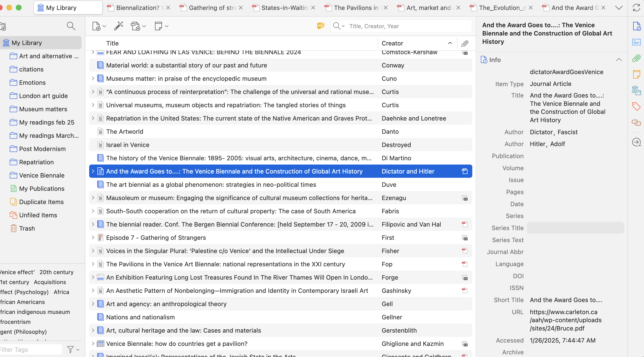This screenshot has width=644, height=357.
Task: Click the Sync with zotero.org icon
Action: [x=636, y=8]
